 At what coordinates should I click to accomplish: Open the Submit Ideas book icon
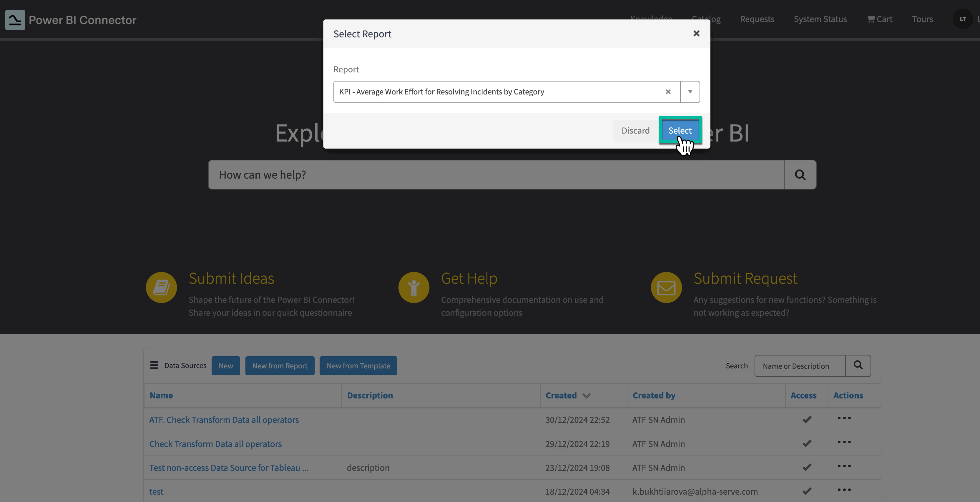coord(161,287)
